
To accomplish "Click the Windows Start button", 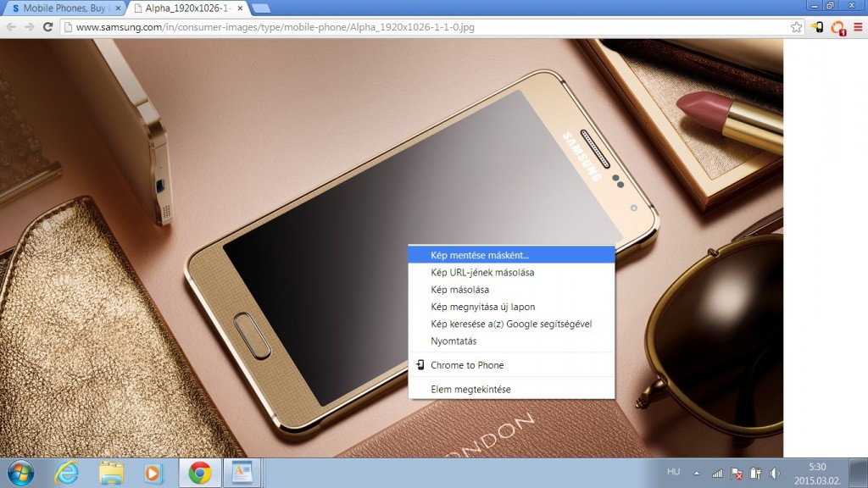I will tap(20, 473).
